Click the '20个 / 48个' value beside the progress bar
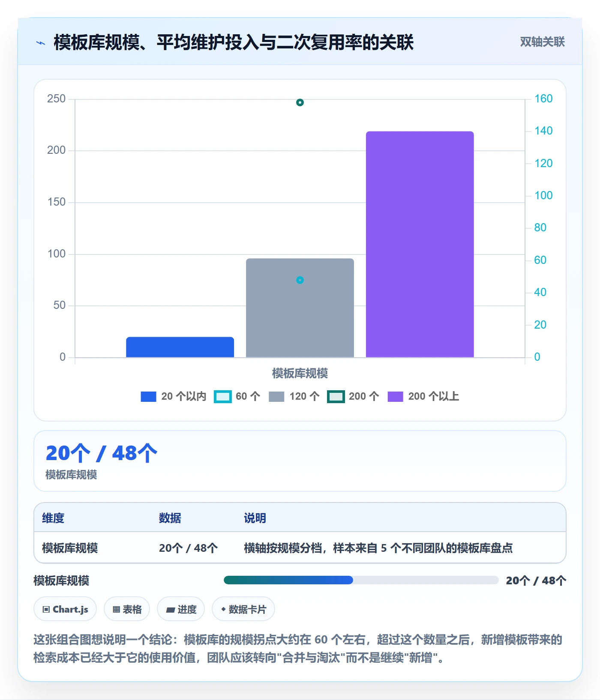600x700 pixels. pyautogui.click(x=536, y=580)
